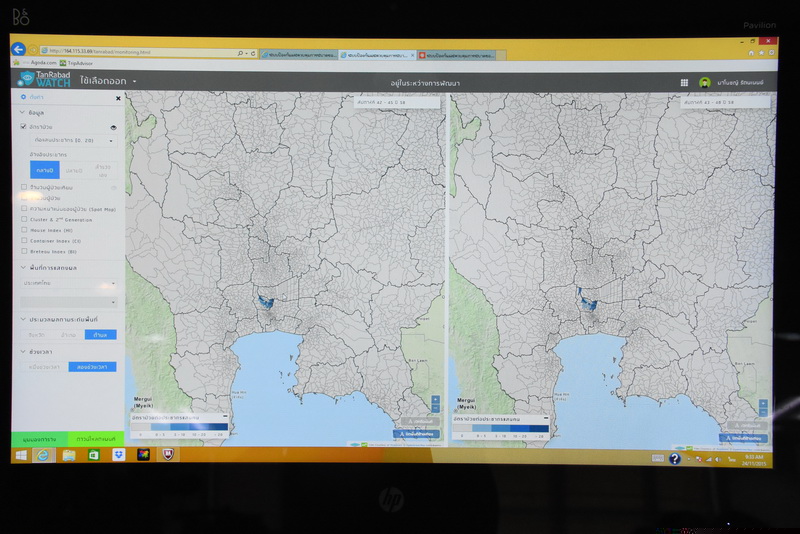
Task: Close the filter sidebar with X
Action: point(118,98)
